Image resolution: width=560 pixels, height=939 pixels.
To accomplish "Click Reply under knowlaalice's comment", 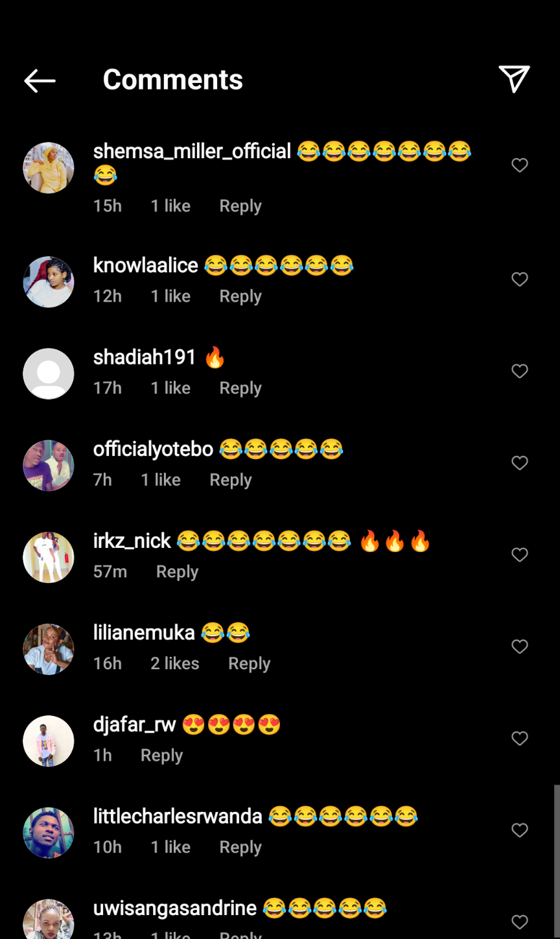I will click(240, 296).
